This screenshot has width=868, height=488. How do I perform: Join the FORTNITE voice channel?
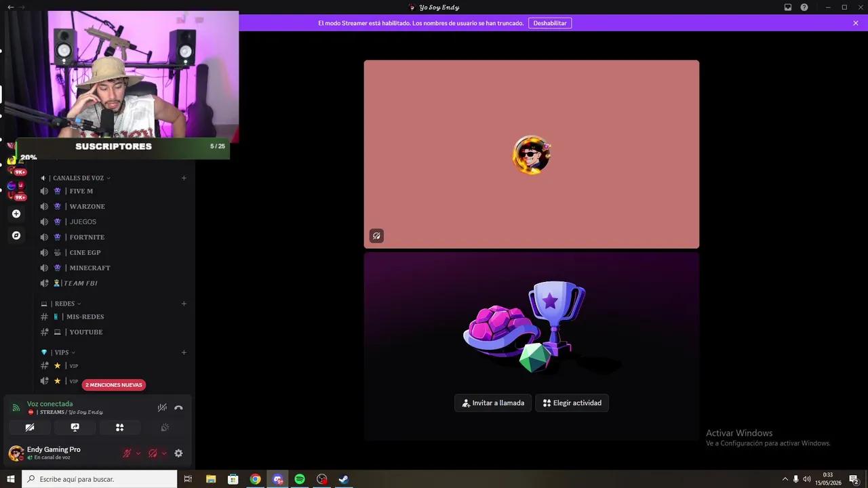click(113, 237)
